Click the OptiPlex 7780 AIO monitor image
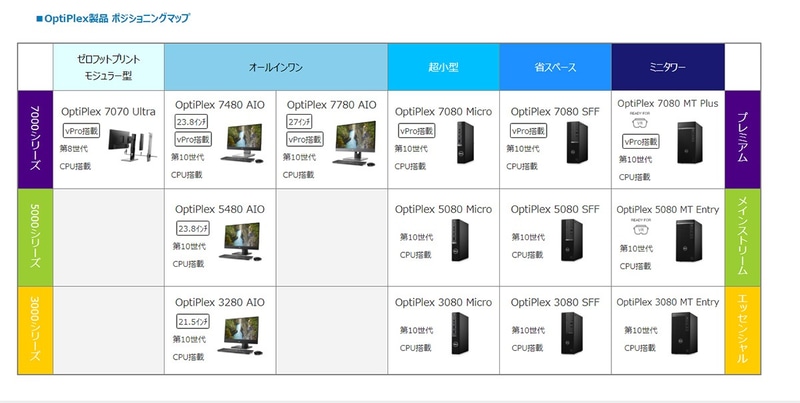Screen dimensions: 800x403 (355, 143)
